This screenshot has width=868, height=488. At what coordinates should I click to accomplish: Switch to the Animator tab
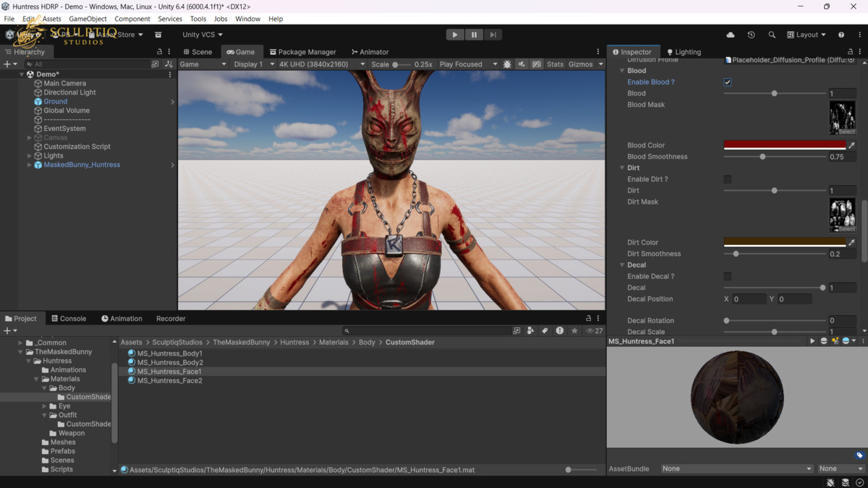coord(370,52)
